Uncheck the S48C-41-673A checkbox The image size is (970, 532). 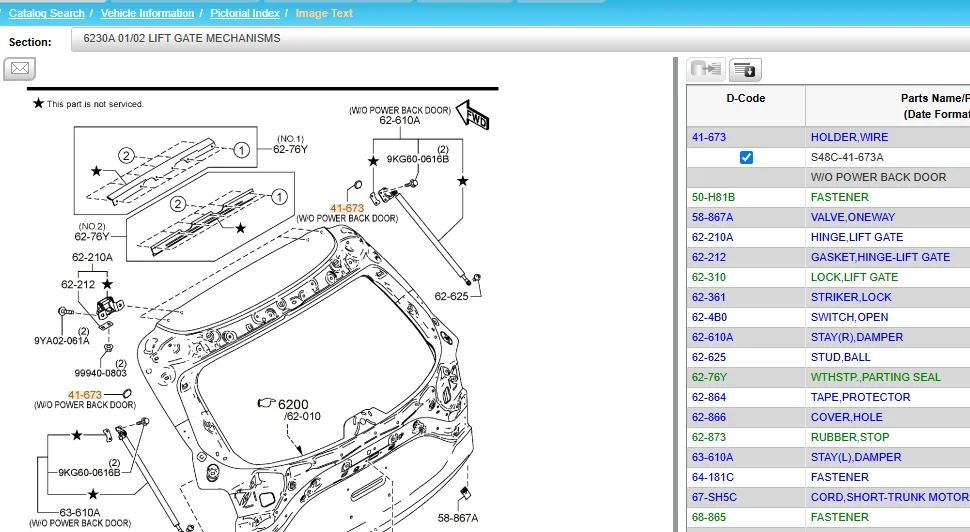tap(746, 157)
